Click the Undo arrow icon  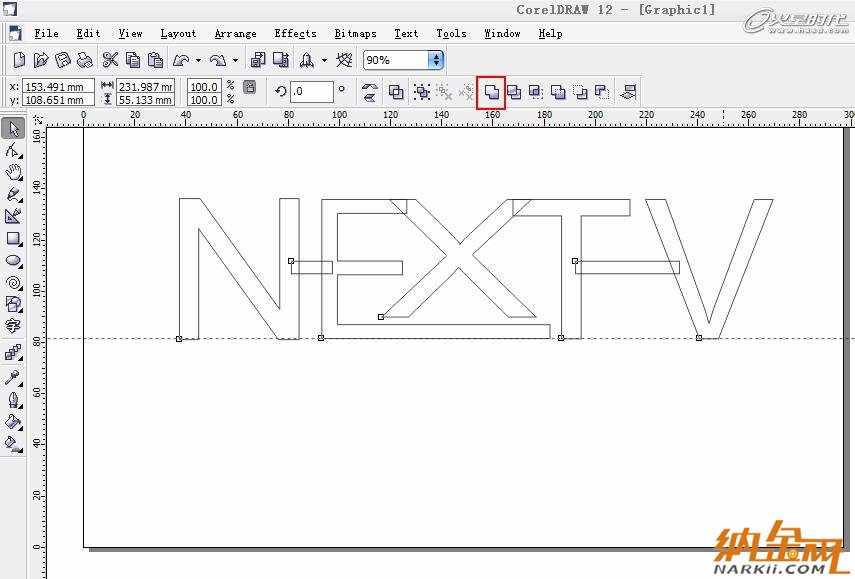[181, 59]
